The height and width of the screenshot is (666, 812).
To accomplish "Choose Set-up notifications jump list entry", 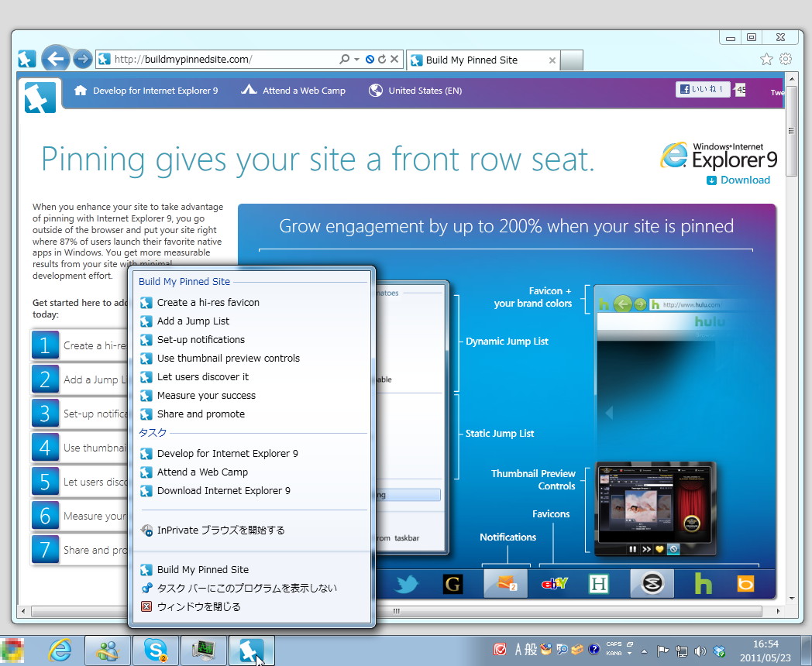I will 252,340.
